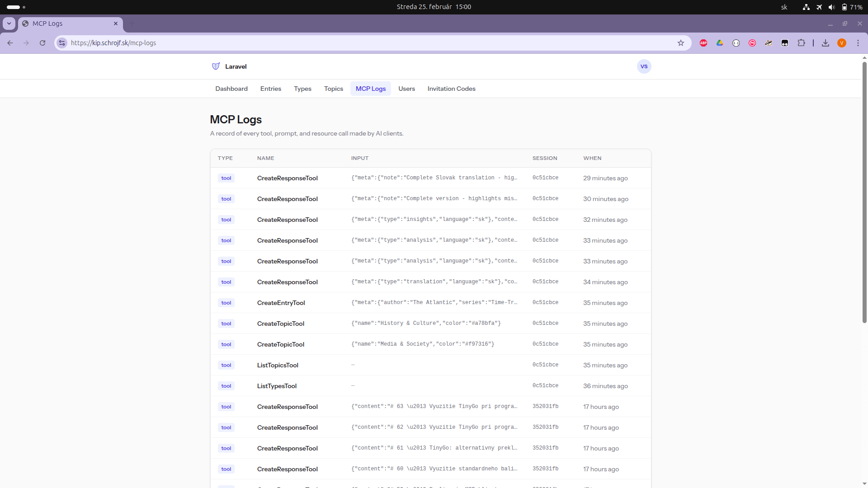The height and width of the screenshot is (488, 868).
Task: Click the ListTypesTool row name
Action: tap(277, 386)
